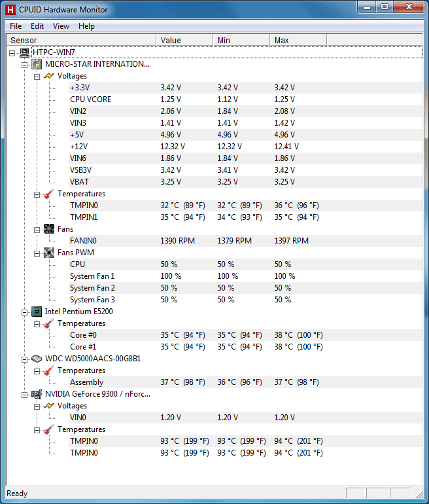Select the FANIN0 fan speed row

coord(246,241)
